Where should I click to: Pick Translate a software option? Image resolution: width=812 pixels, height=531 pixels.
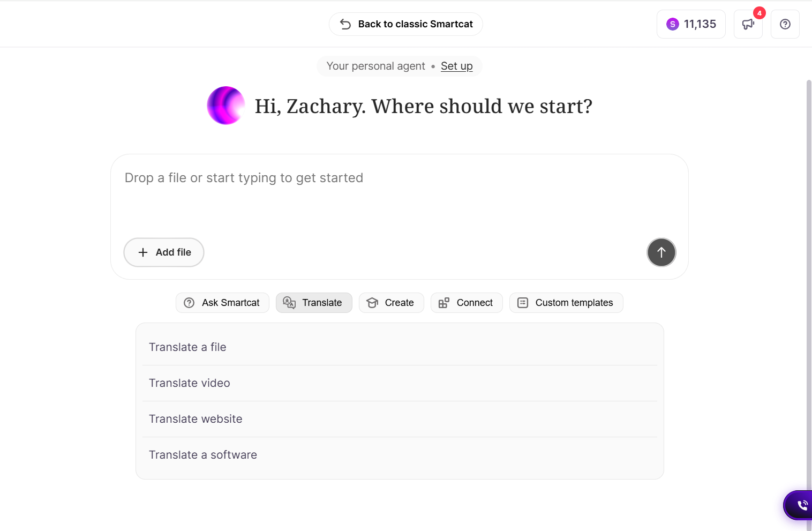pos(400,455)
